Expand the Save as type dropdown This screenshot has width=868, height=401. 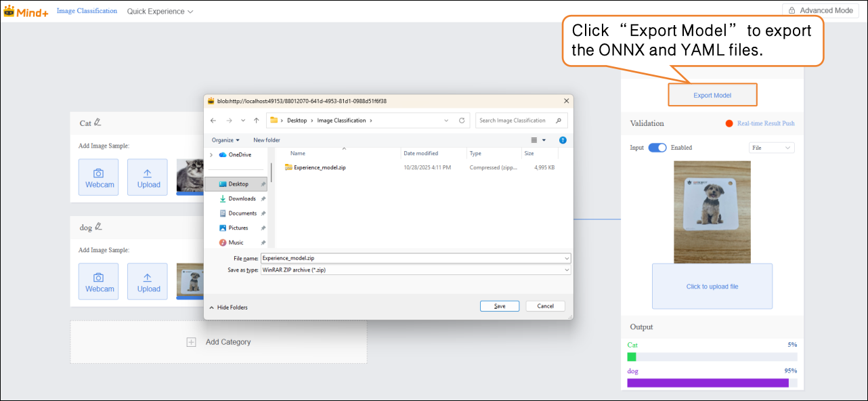(x=566, y=270)
